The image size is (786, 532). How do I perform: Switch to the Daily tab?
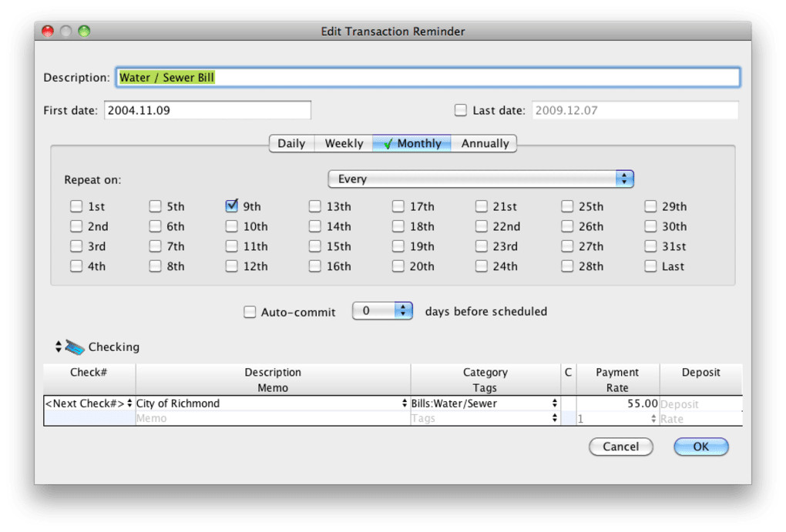point(291,143)
